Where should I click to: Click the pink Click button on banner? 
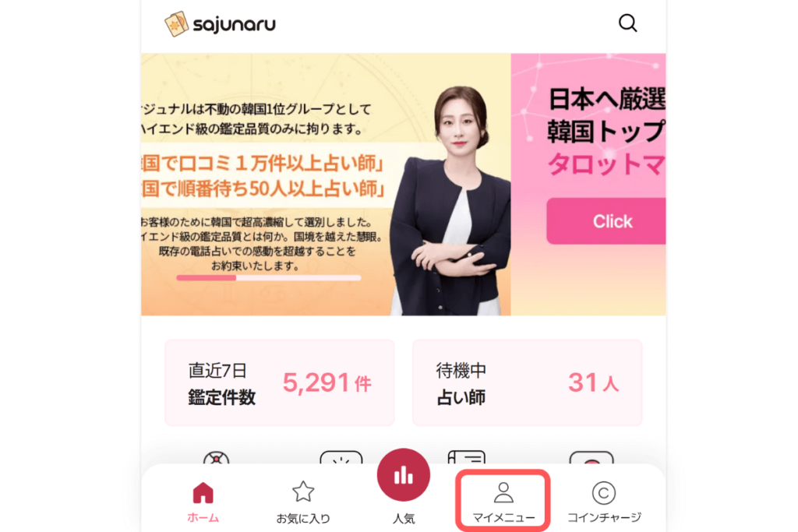(606, 221)
